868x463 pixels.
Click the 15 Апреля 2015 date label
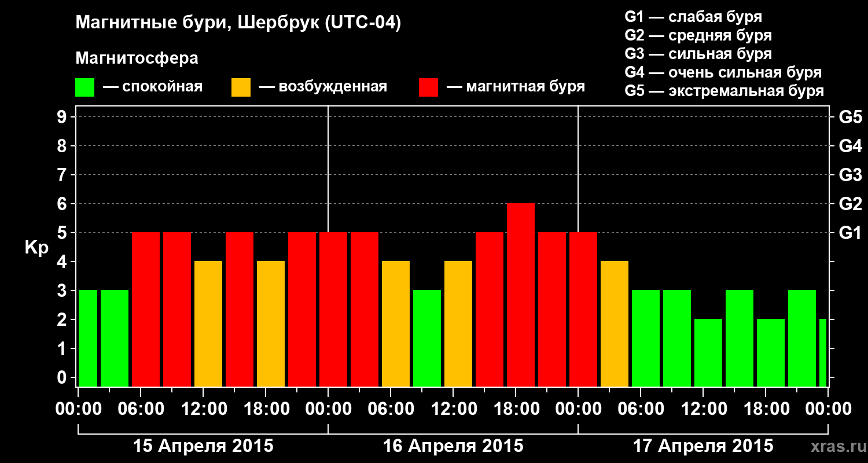coord(203,446)
